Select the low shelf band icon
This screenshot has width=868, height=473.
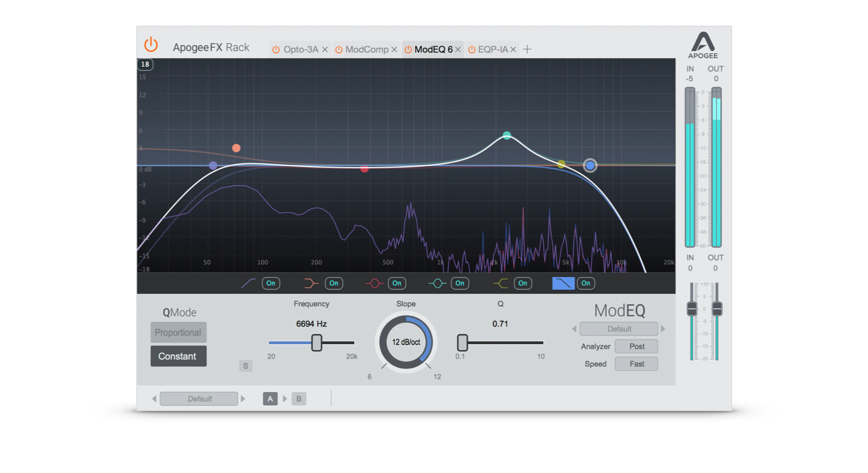point(311,283)
